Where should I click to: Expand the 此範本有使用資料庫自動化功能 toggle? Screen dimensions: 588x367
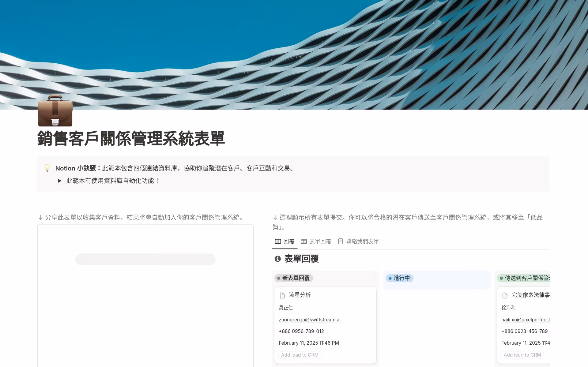click(x=60, y=181)
